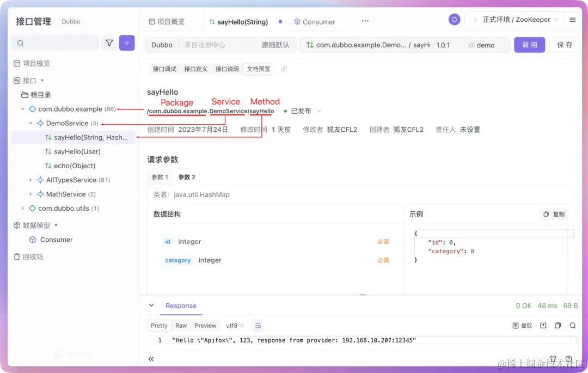Select the Pretty response formatting mode
This screenshot has height=373, width=588.
click(x=158, y=325)
